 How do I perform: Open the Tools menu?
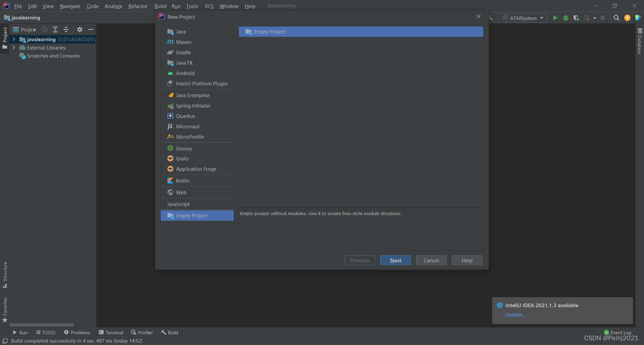[192, 6]
